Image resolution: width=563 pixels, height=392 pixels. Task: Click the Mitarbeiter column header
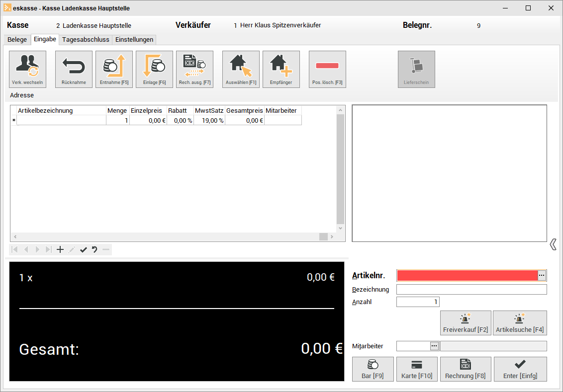(283, 110)
